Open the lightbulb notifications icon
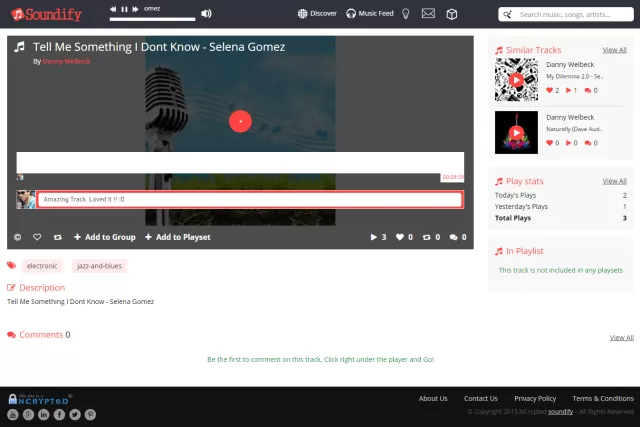 tap(405, 14)
